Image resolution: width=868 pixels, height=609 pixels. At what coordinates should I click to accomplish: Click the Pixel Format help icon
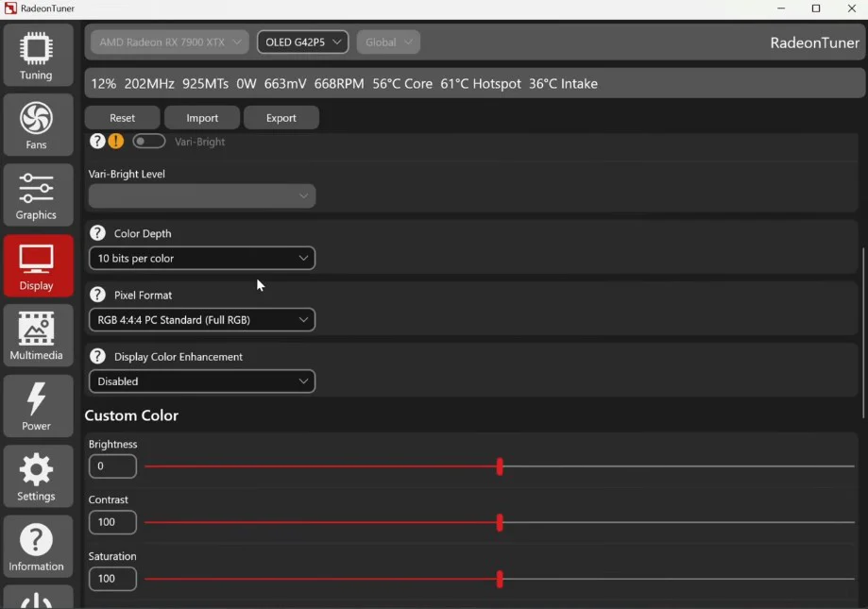(x=97, y=295)
